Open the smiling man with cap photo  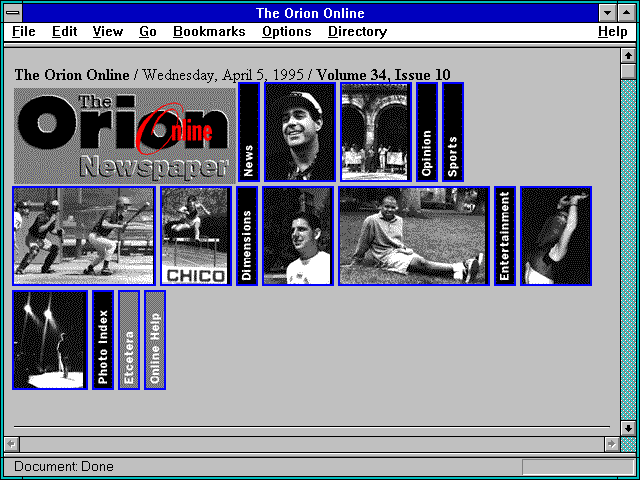click(300, 132)
